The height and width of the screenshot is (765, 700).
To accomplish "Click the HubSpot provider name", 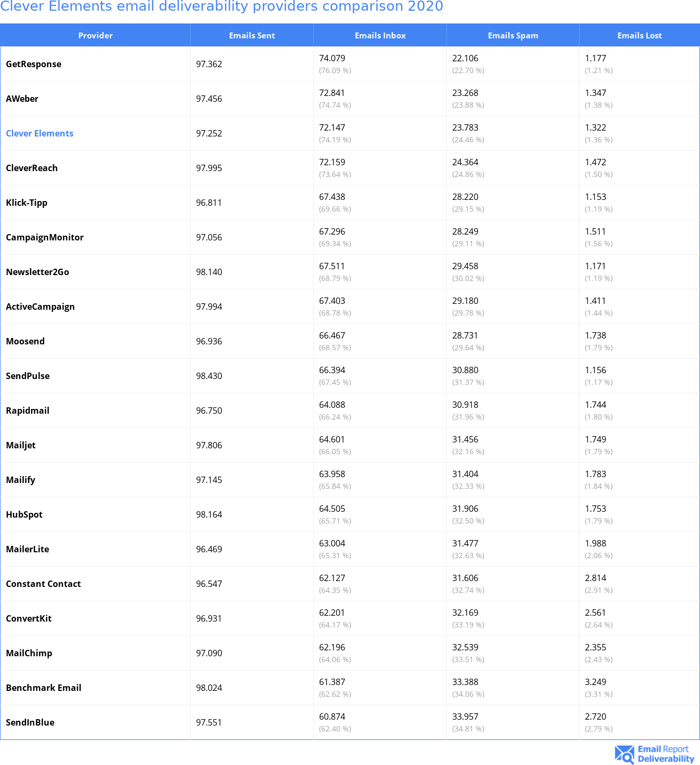I will pyautogui.click(x=24, y=514).
